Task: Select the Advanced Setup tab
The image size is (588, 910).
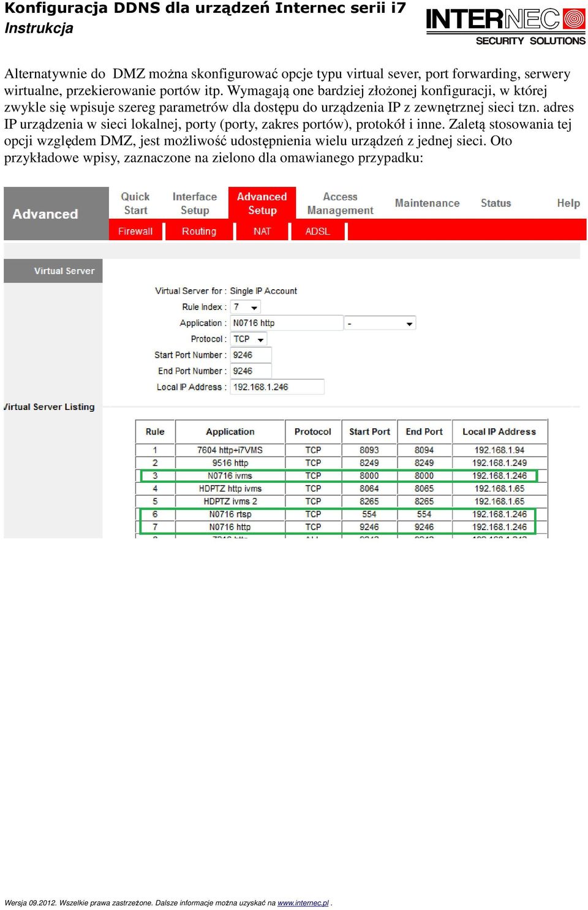Action: click(262, 203)
